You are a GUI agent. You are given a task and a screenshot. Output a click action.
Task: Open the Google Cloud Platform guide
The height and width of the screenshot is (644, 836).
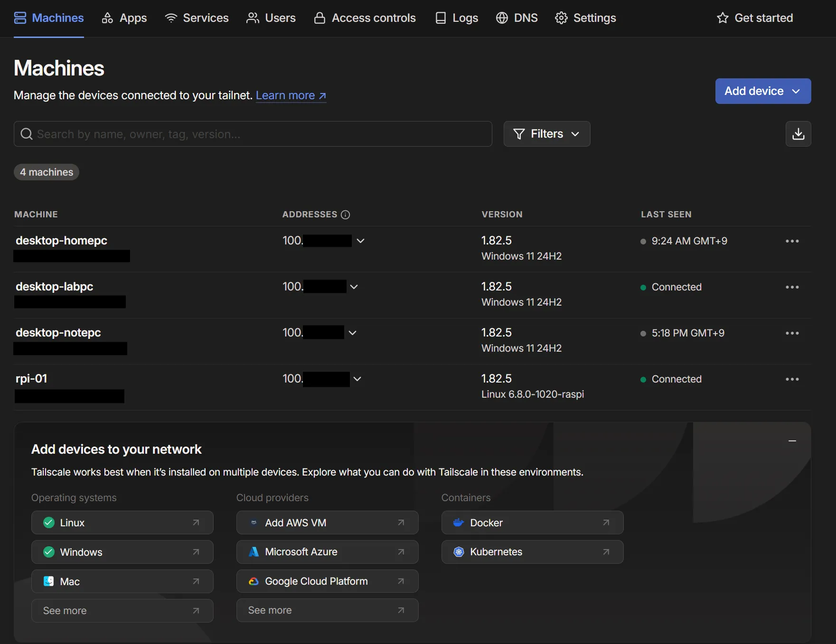click(328, 581)
